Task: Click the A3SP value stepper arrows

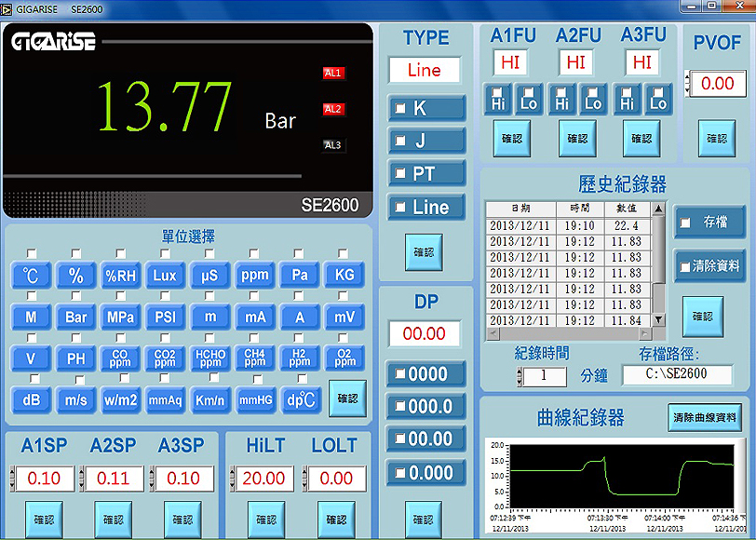Action: 152,479
